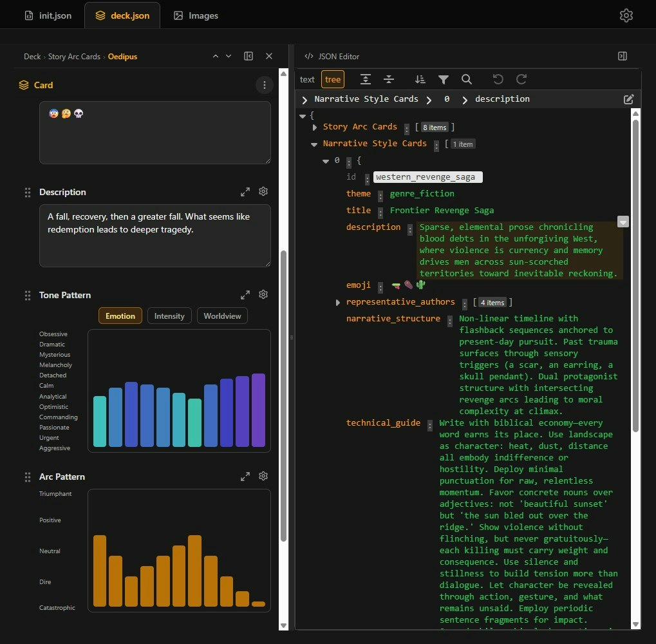Click the tallest purple Emotion chart bar
The width and height of the screenshot is (656, 644).
258,410
